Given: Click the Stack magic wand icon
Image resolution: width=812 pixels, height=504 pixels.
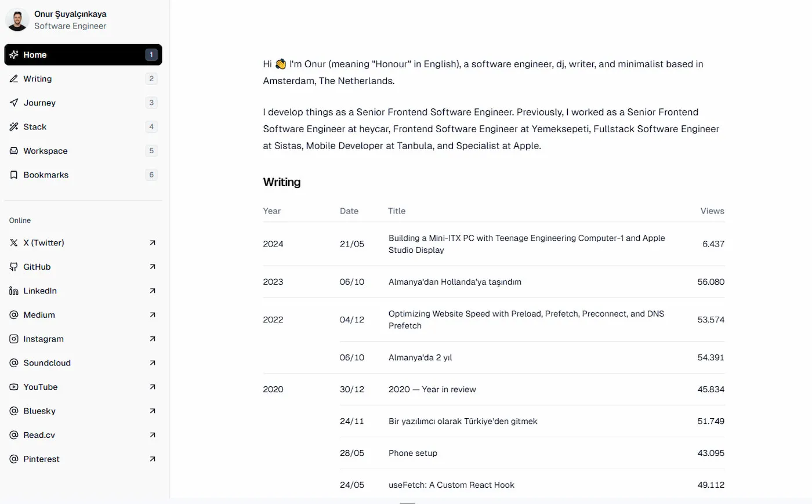Looking at the screenshot, I should tap(14, 127).
